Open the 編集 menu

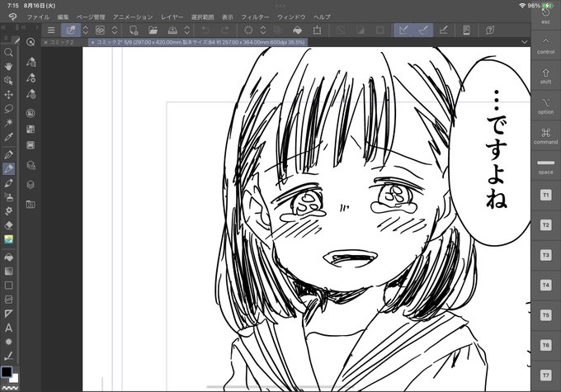tap(63, 17)
